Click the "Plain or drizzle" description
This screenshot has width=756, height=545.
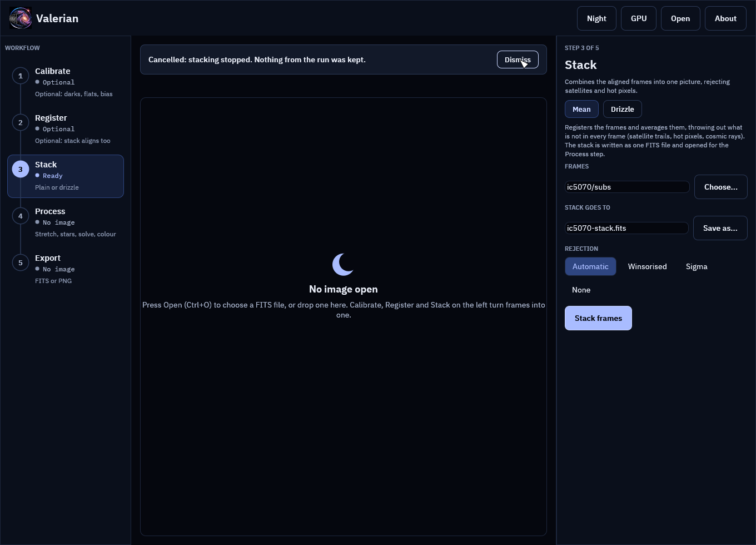[x=57, y=187]
